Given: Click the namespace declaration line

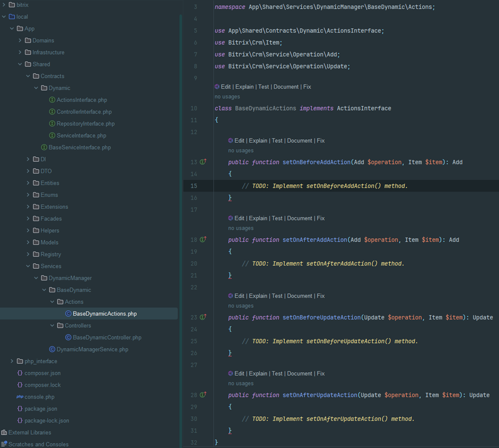Looking at the screenshot, I should click(x=325, y=7).
